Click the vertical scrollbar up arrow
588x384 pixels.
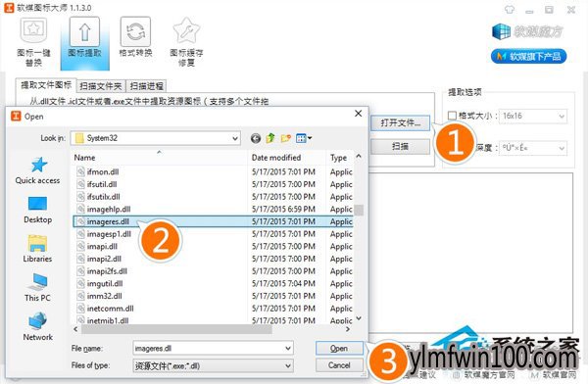(359, 156)
